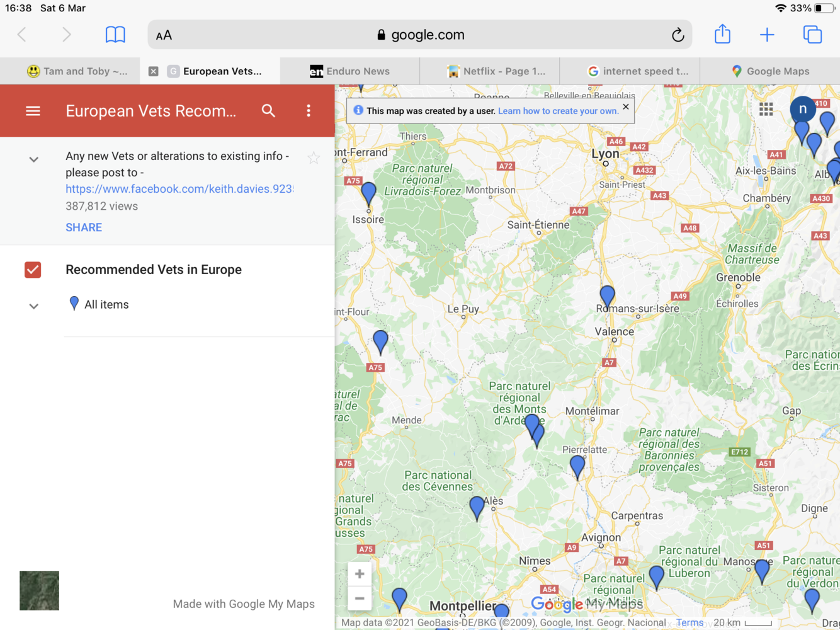Select the vet pin near Alès
Screen dimensions: 840x630
(x=477, y=508)
